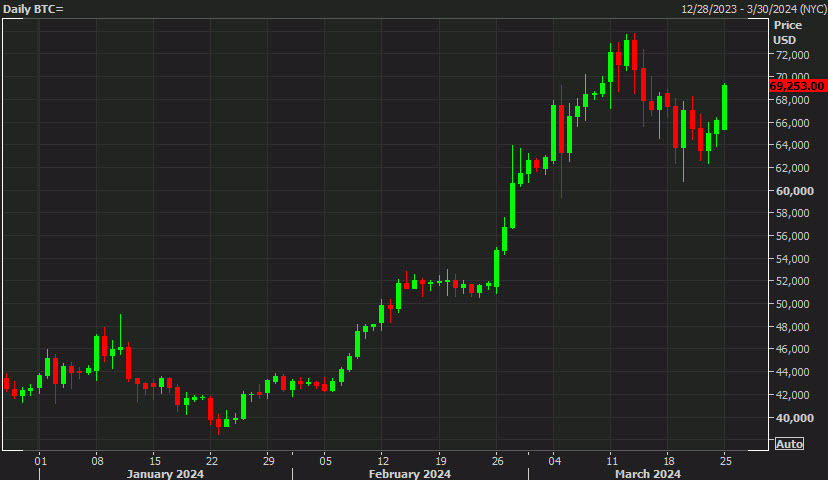Screen dimensions: 828x480
Task: Click the 18 date tick in March
Action: click(669, 461)
